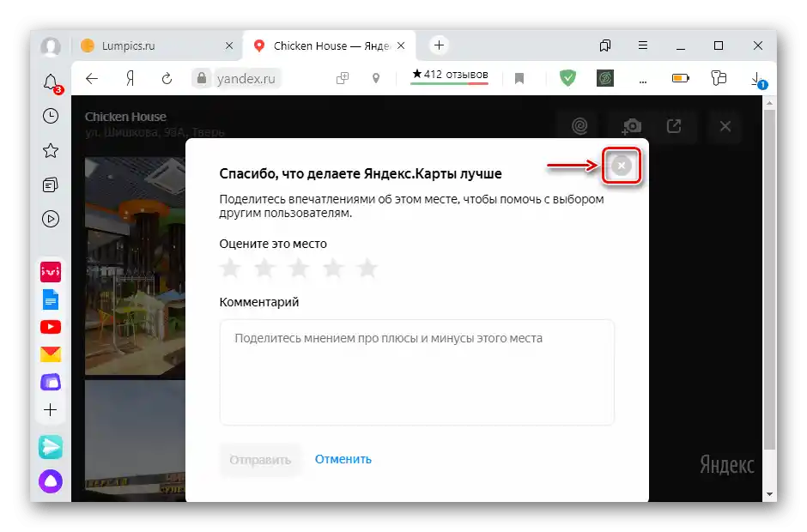
Task: Open the collections sidebar icon
Action: (51, 184)
